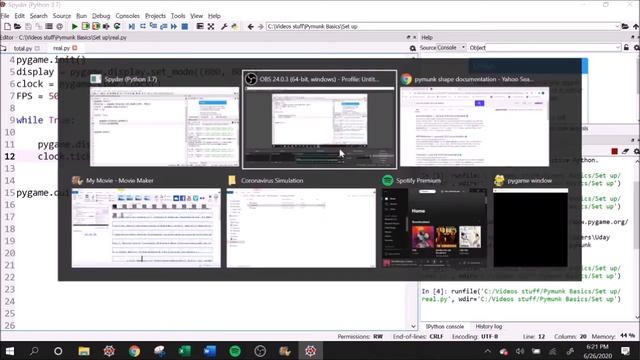Select the Spotify Premium window thumbnail
This screenshot has width=640, height=360.
click(434, 222)
